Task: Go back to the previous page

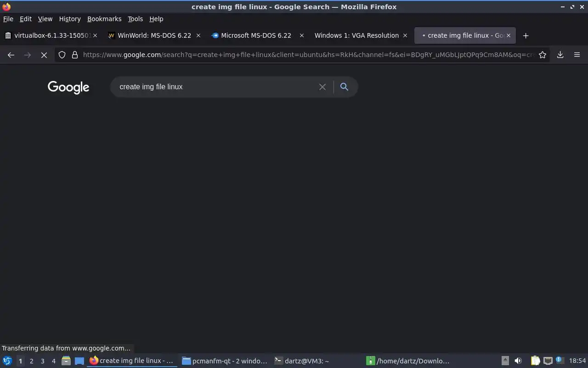Action: (x=11, y=55)
